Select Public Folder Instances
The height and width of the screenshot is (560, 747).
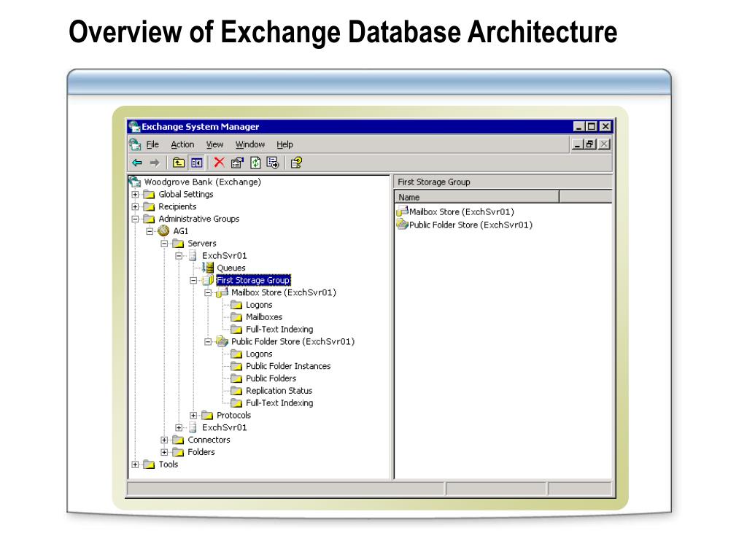(x=288, y=366)
